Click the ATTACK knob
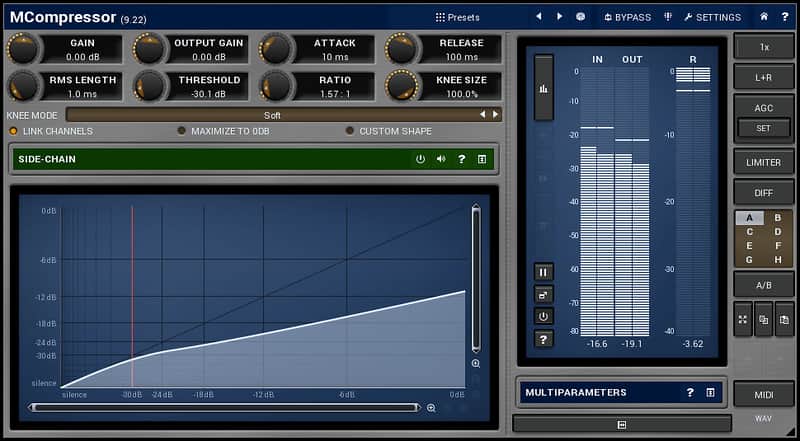Screen dimensions: 800x441 [x=275, y=49]
